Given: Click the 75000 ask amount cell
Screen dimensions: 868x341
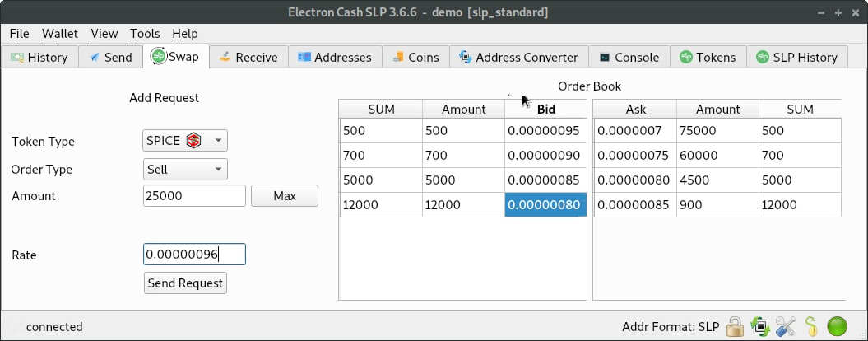Looking at the screenshot, I should (x=718, y=131).
